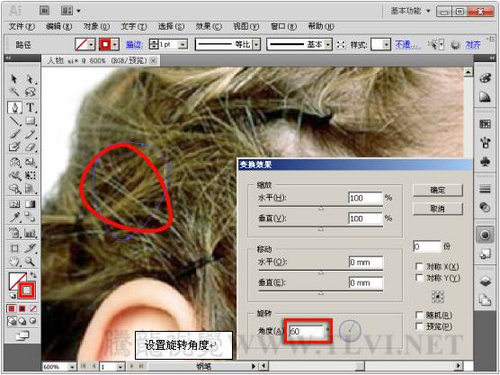
Task: Open the 对象(O) menu
Action: coord(96,26)
